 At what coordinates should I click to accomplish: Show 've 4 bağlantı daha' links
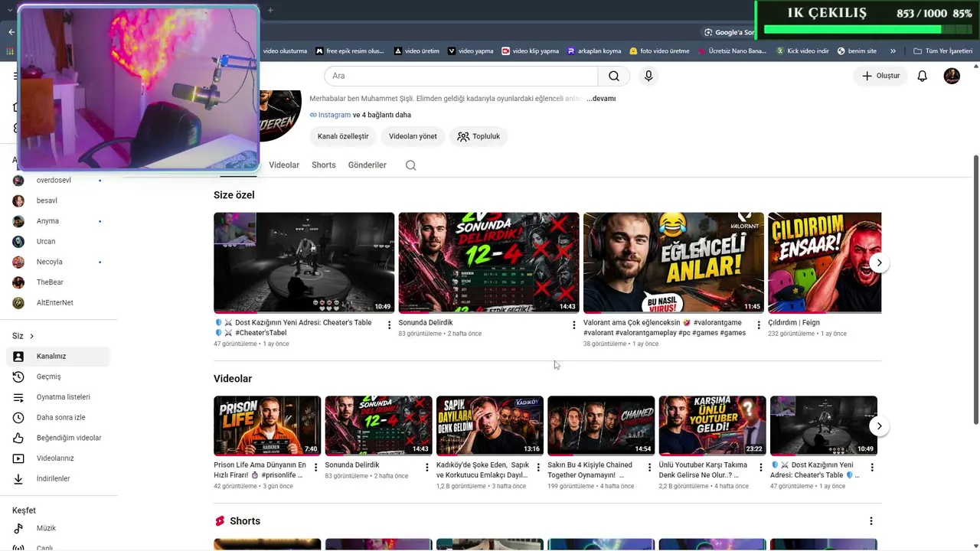coord(382,115)
